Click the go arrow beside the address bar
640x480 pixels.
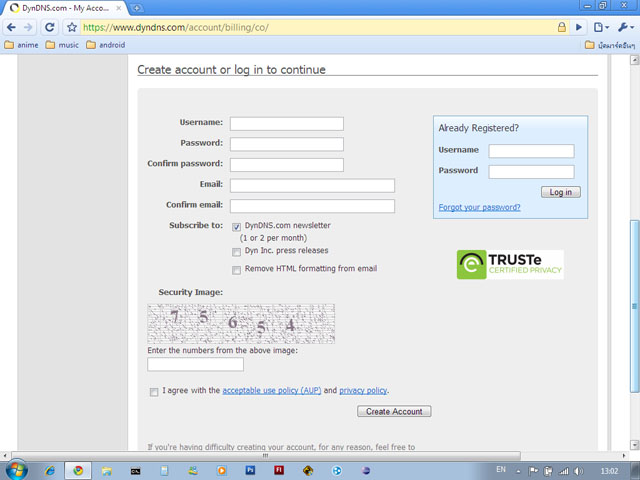click(x=579, y=27)
